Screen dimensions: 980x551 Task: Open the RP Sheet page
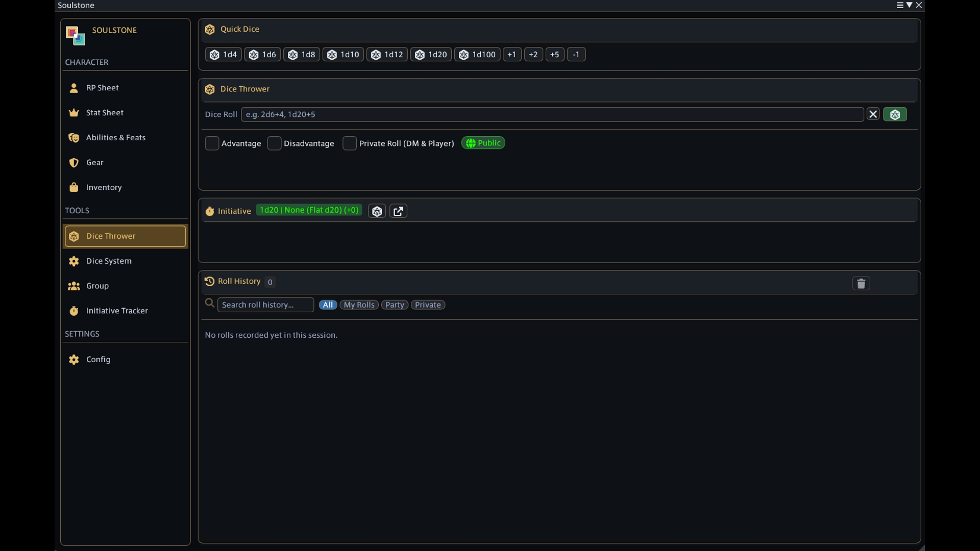(125, 88)
